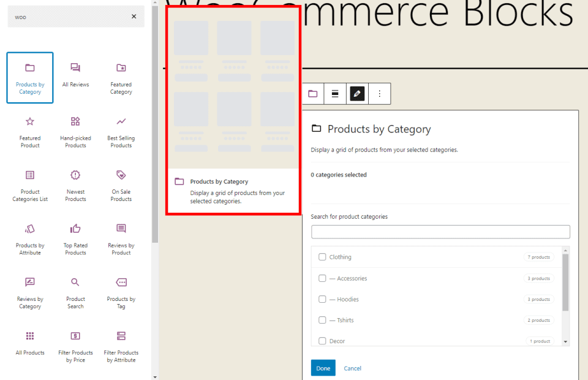Screen dimensions: 588x380
Task: Select the Product Search block
Action: click(x=75, y=291)
